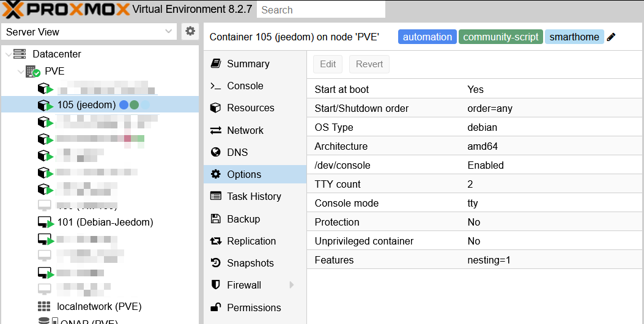Select the /dev/console row

475,165
